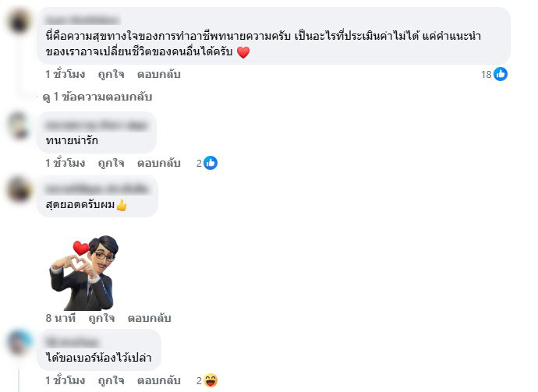Open avatar of the สุดยอดครับผม commenter

point(19,189)
